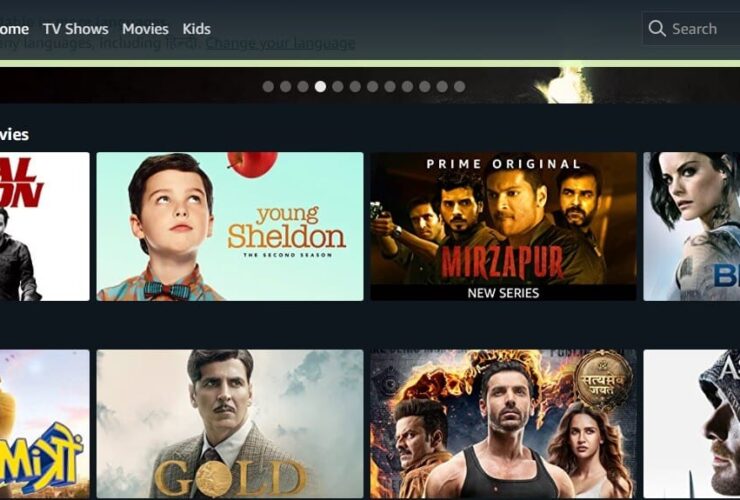Open the hooded assassin movie thumbnail

(x=691, y=424)
